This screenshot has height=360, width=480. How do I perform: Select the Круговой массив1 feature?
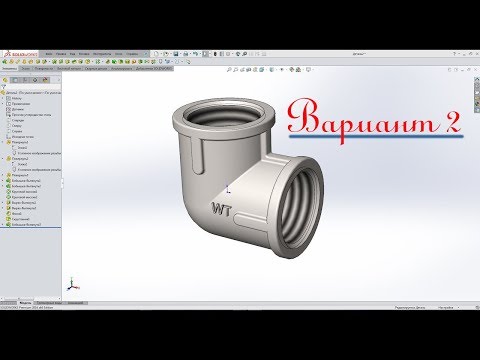pos(24,192)
